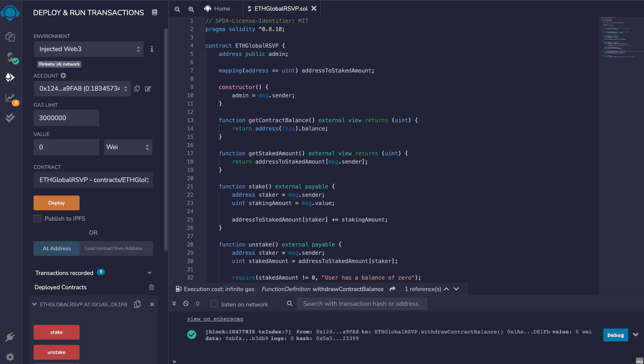Click the copy address icon next to account
644x364 pixels.
point(137,88)
